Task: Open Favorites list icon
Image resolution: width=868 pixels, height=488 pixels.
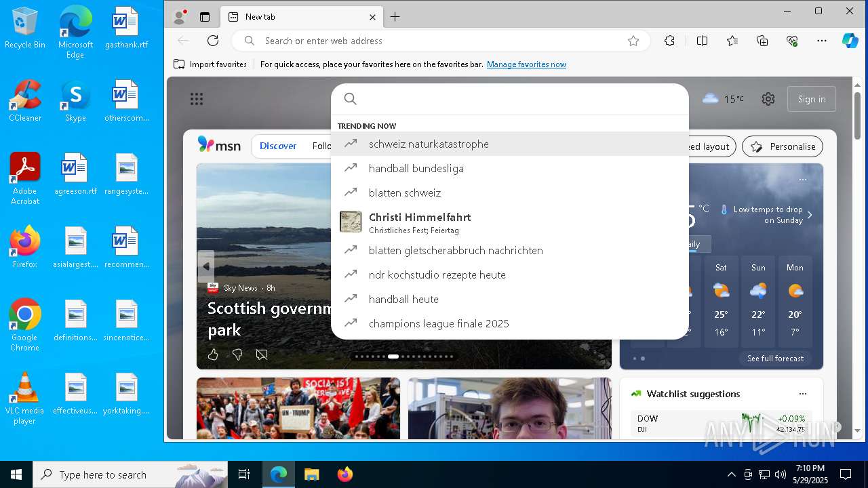Action: [x=732, y=41]
